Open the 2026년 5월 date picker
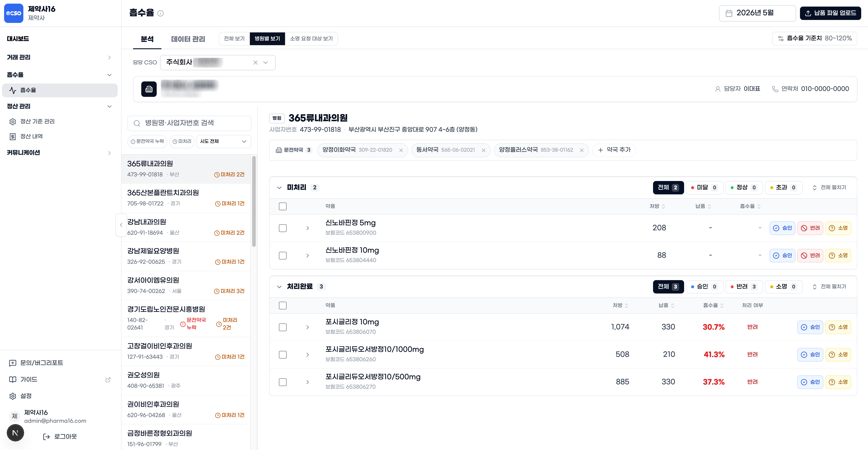The width and height of the screenshot is (868, 450). pyautogui.click(x=757, y=13)
